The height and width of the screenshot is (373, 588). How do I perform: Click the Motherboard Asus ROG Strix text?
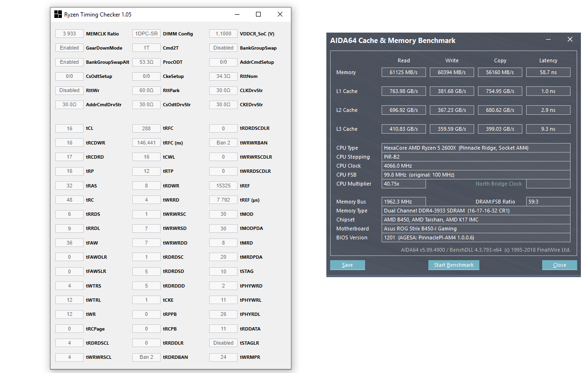(476, 229)
